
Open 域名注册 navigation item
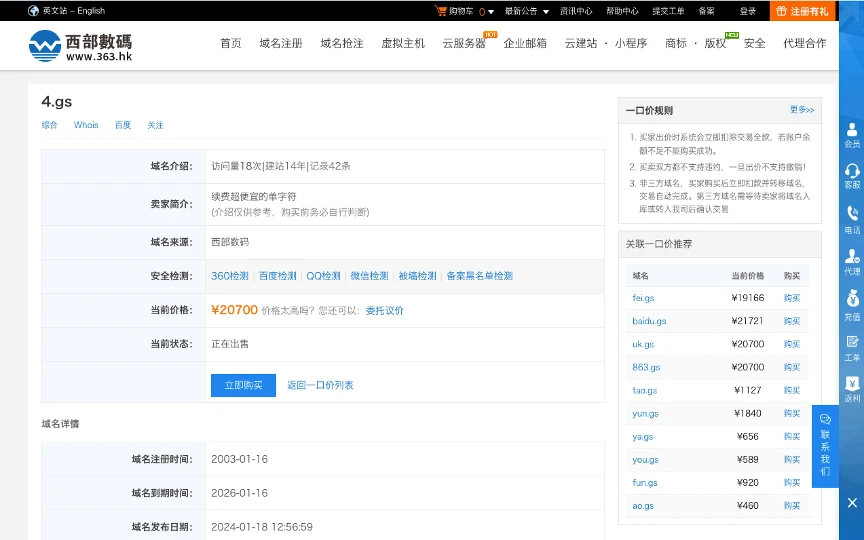click(281, 43)
